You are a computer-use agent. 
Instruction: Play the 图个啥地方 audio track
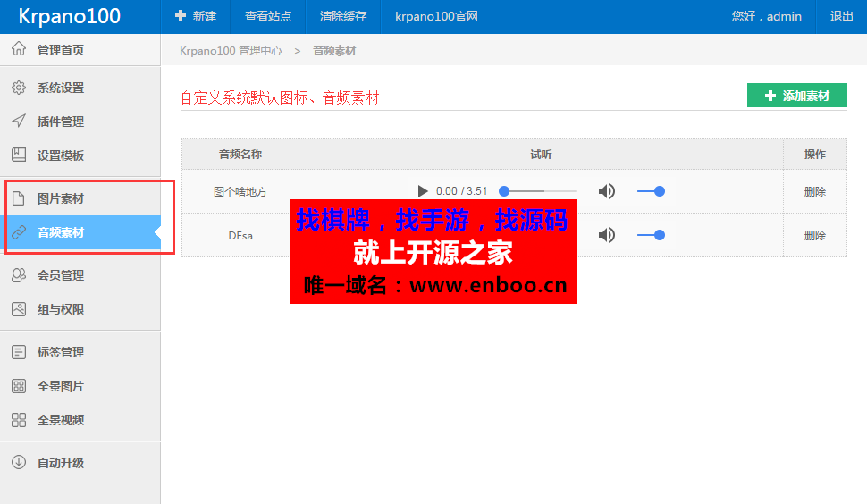tap(423, 191)
